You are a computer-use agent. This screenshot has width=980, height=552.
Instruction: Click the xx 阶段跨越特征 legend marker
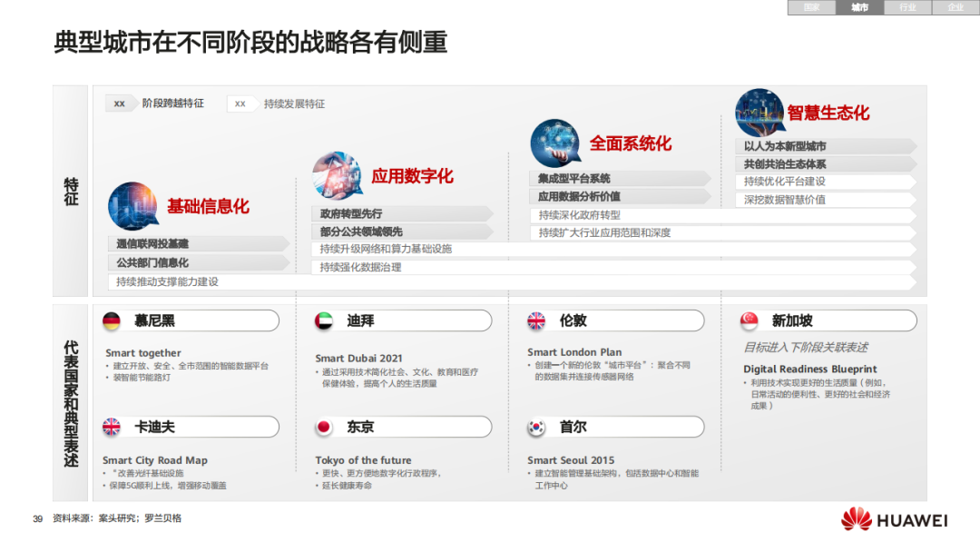click(119, 103)
